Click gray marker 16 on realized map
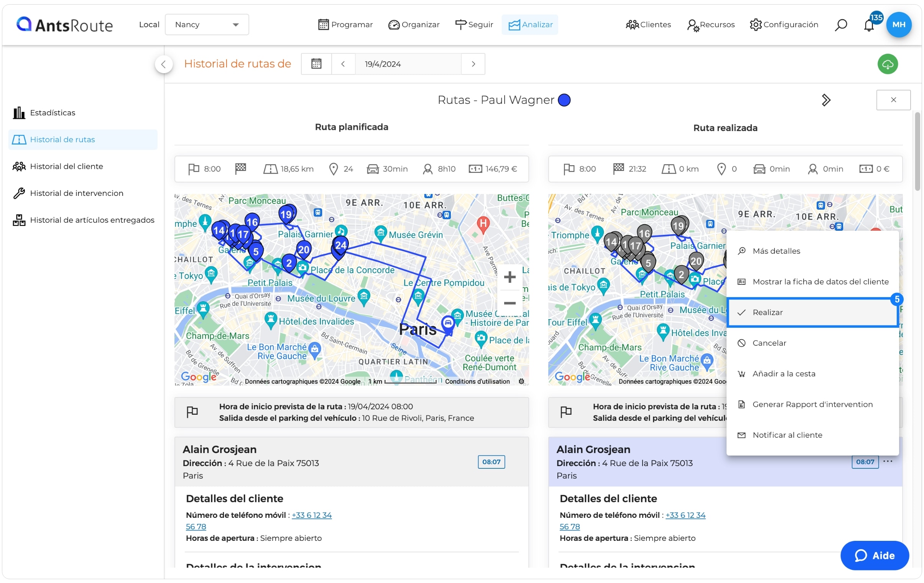 pyautogui.click(x=644, y=234)
